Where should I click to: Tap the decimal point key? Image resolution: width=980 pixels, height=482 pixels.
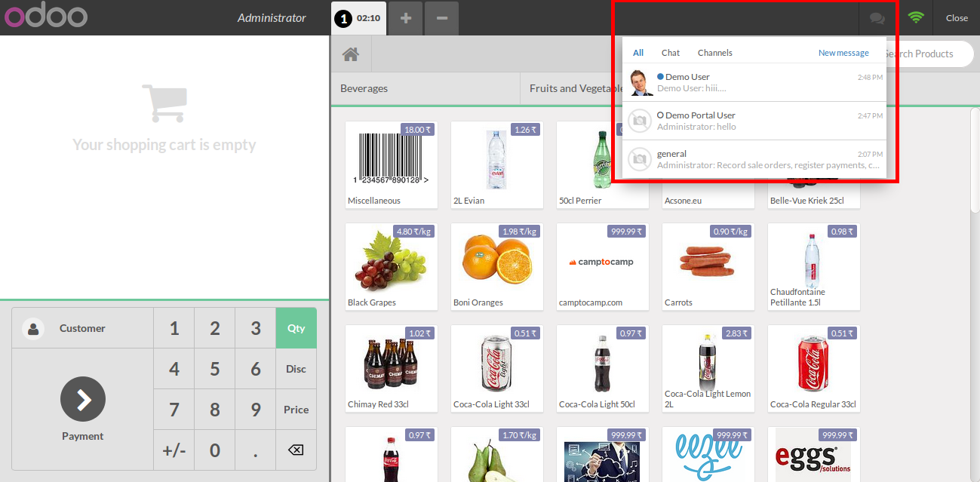click(256, 450)
